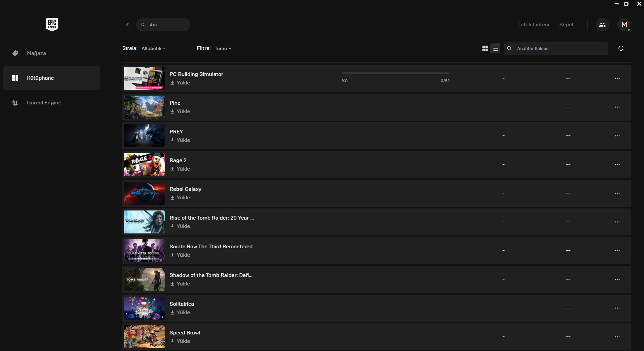This screenshot has width=644, height=351.
Task: Click Yükle for Rise of the Tomb Raider
Action: (180, 226)
